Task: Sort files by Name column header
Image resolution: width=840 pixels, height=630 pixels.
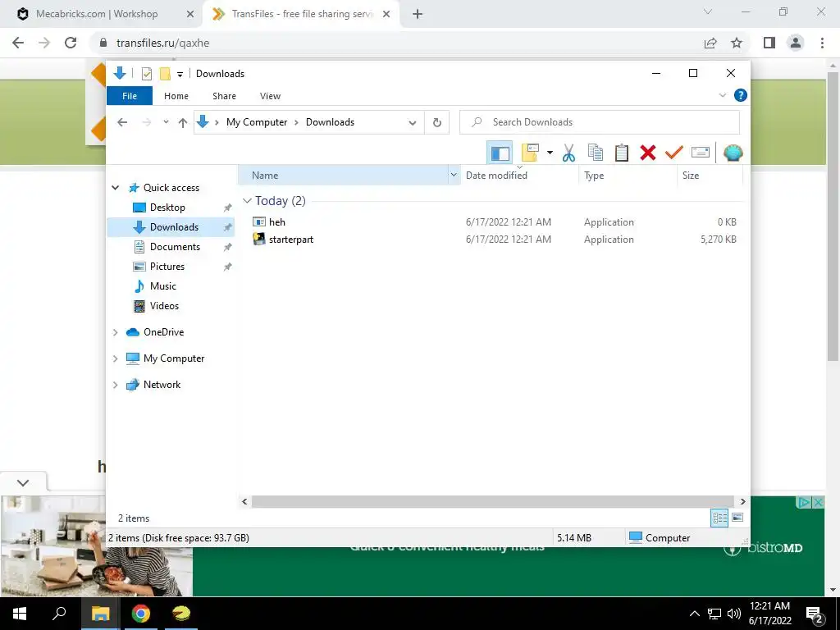Action: pyautogui.click(x=343, y=176)
